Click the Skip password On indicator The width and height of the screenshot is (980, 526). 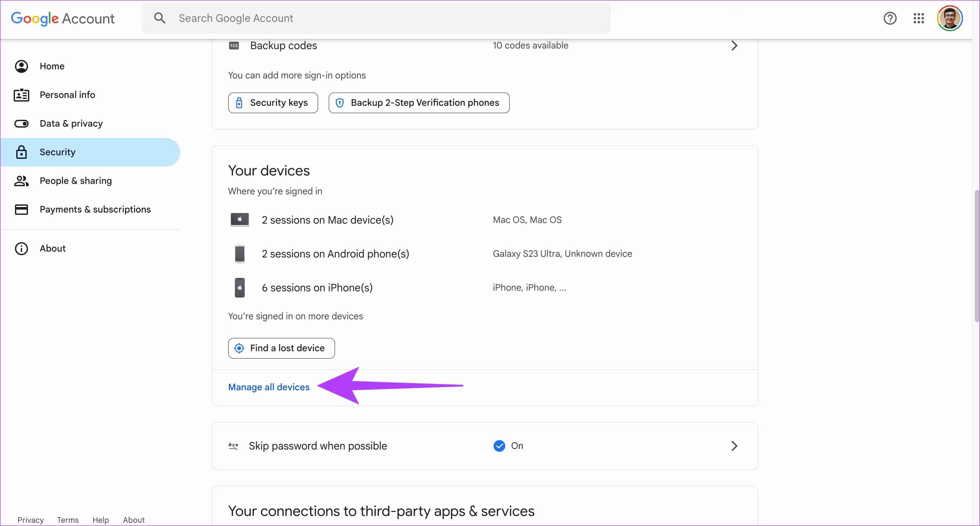click(508, 446)
